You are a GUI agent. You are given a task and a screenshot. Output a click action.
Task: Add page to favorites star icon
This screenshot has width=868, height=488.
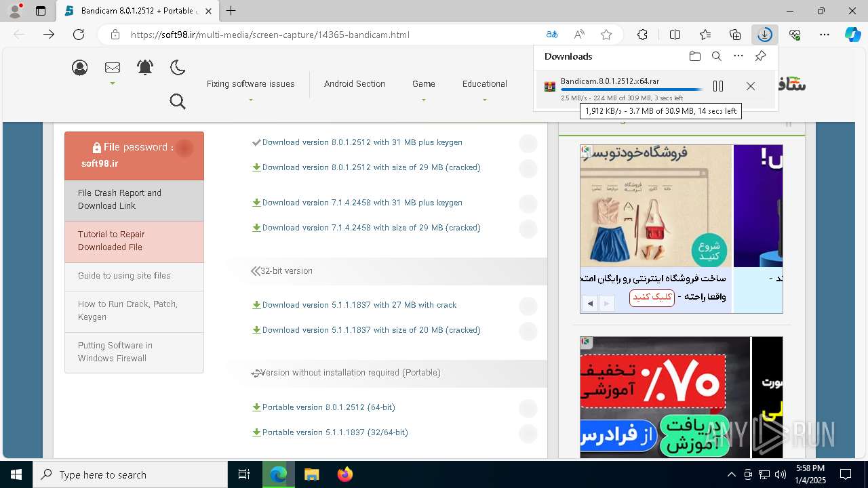606,35
